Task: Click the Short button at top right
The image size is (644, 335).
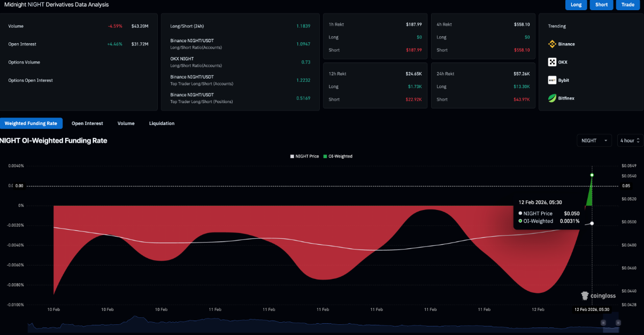Action: pyautogui.click(x=601, y=5)
